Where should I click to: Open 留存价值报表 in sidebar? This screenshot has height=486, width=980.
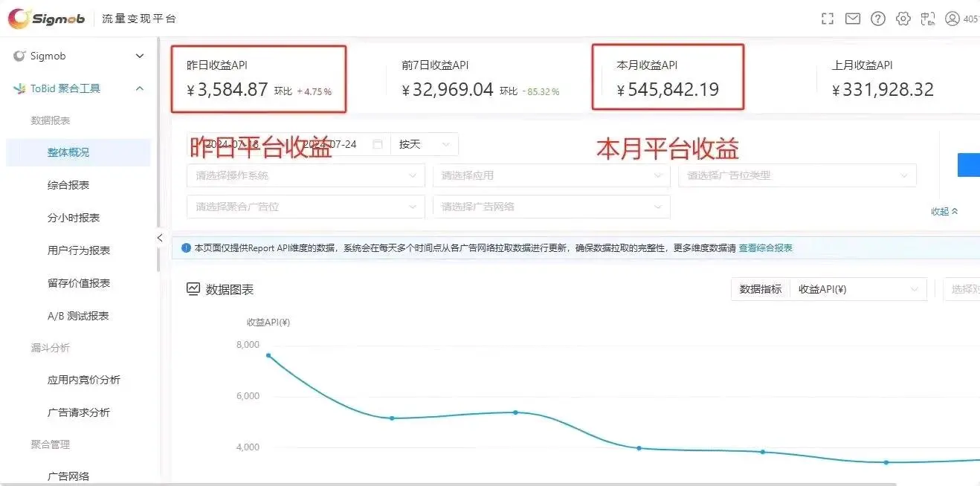(79, 283)
